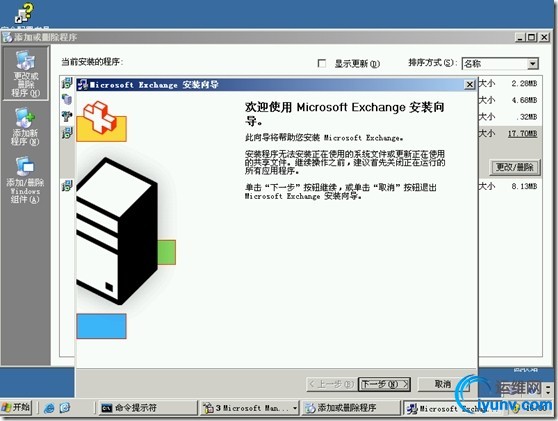The height and width of the screenshot is (421, 558).
Task: Click the desktop shortcut icon with question mark
Action: click(x=24, y=14)
